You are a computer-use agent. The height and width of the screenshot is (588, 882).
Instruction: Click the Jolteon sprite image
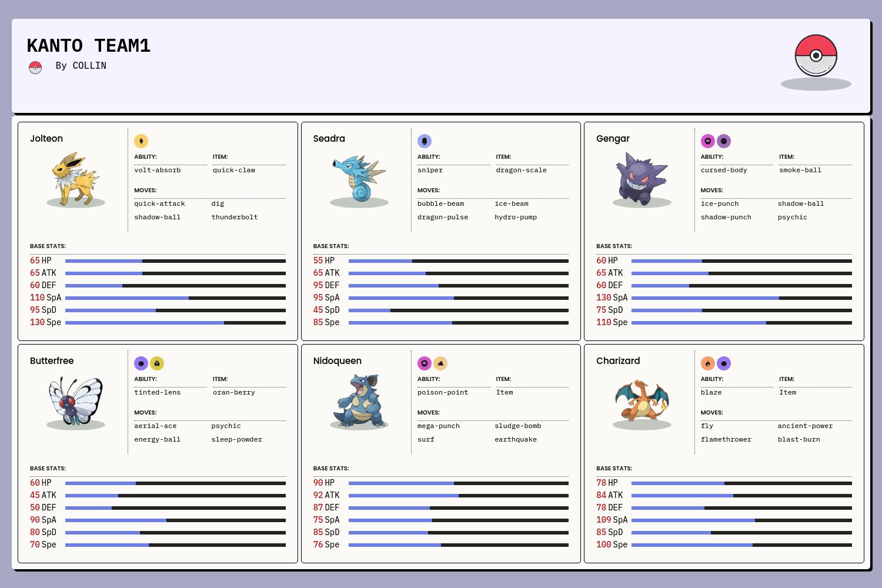(x=76, y=178)
